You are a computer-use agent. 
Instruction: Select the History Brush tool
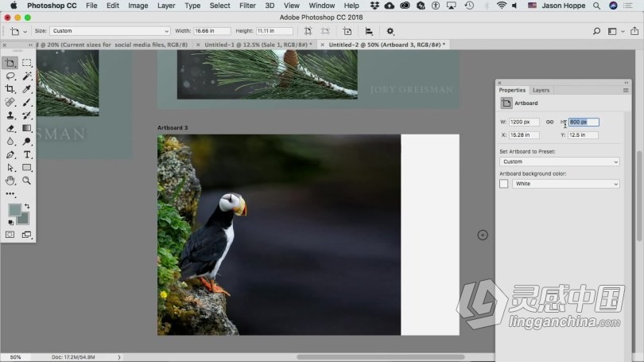(27, 115)
